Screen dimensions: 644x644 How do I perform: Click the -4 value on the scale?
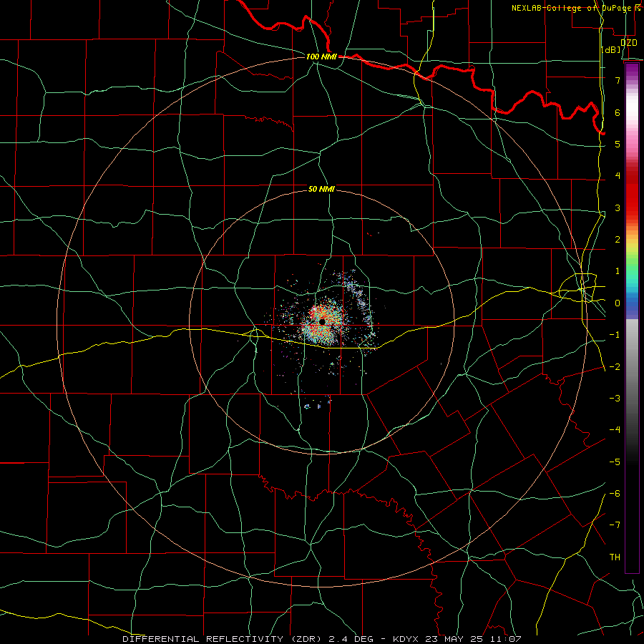coord(615,430)
